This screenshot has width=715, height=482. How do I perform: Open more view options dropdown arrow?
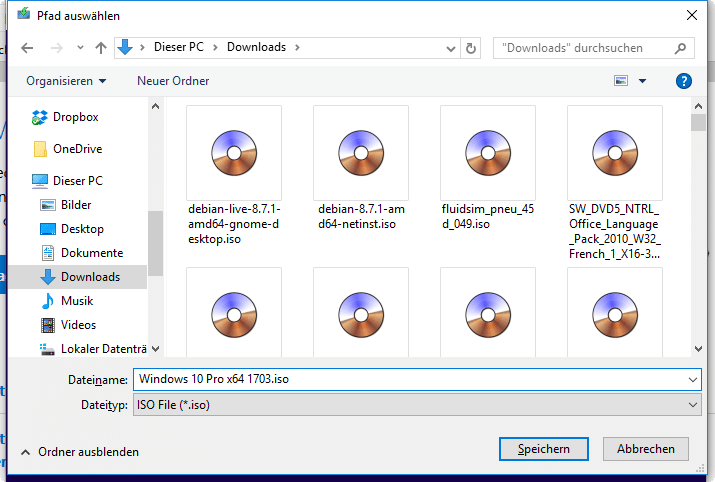[x=642, y=81]
